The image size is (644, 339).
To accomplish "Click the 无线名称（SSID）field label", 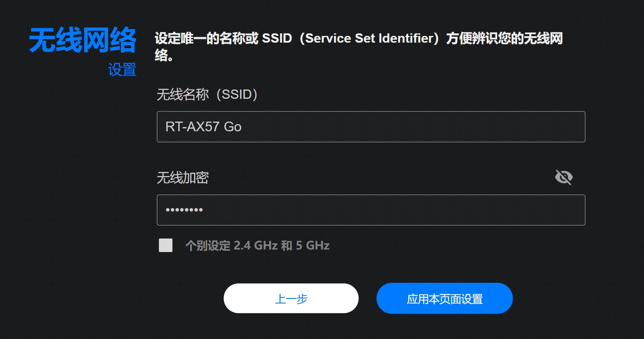I will point(207,94).
